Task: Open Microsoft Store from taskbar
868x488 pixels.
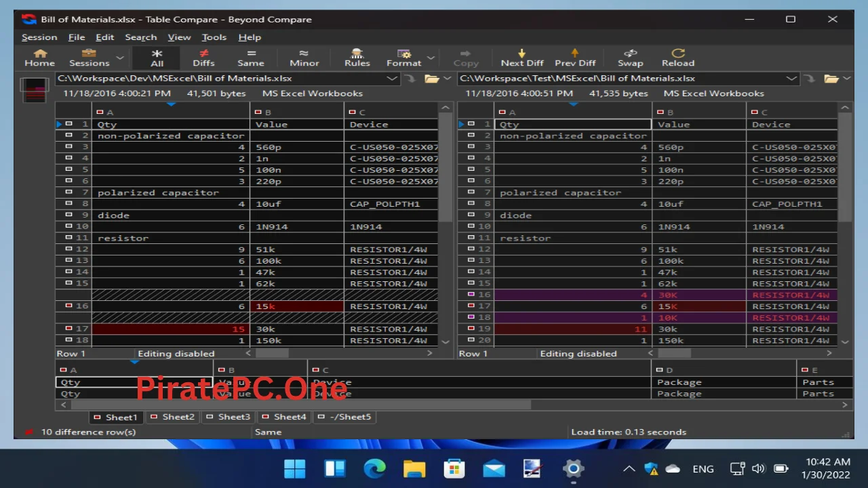Action: [x=454, y=468]
